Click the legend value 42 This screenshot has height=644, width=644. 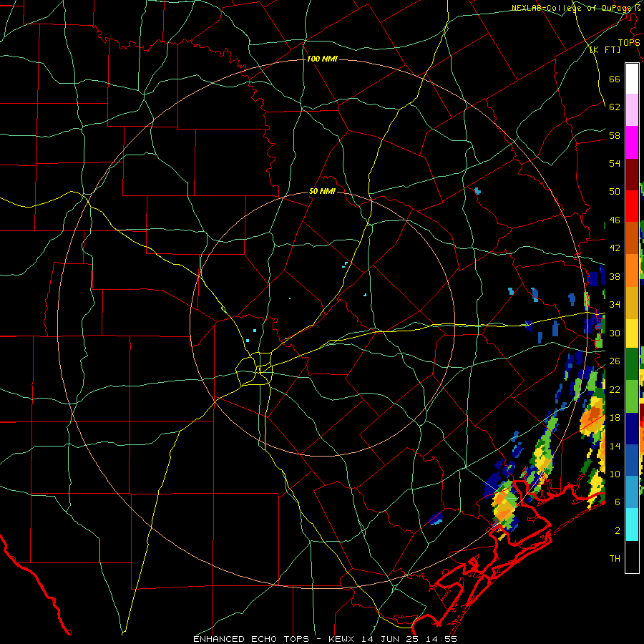point(615,248)
